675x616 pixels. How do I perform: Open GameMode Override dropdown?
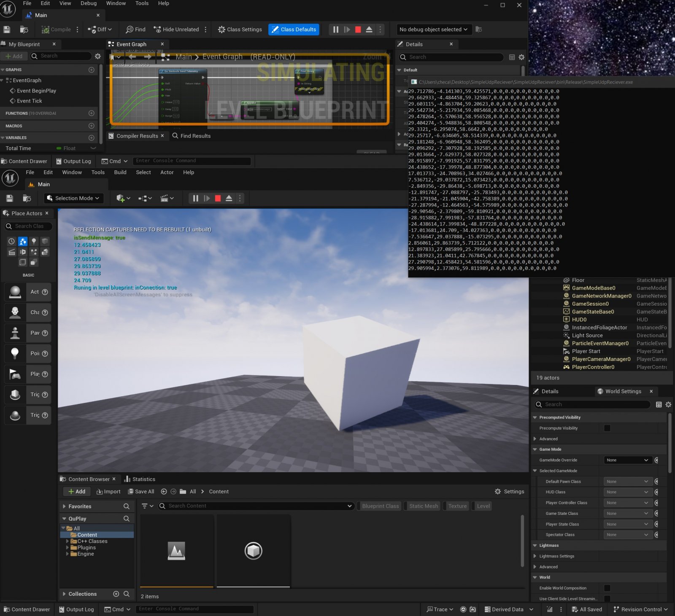[627, 460]
